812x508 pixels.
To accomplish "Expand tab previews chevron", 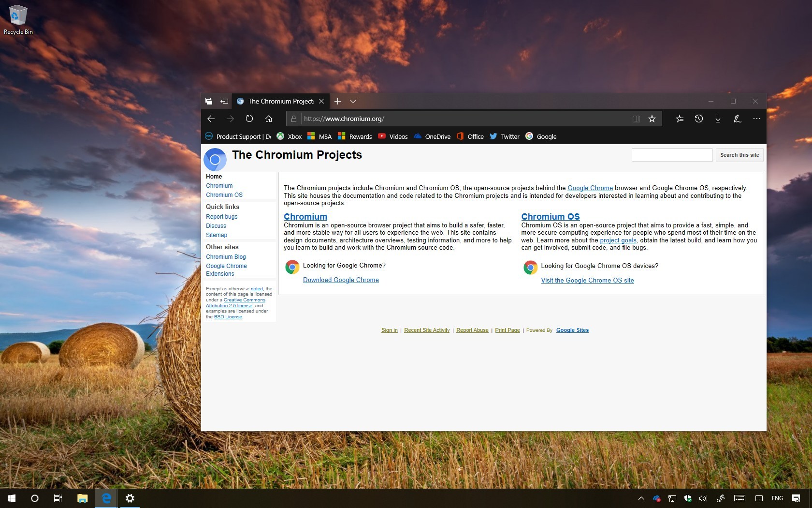I will [353, 101].
